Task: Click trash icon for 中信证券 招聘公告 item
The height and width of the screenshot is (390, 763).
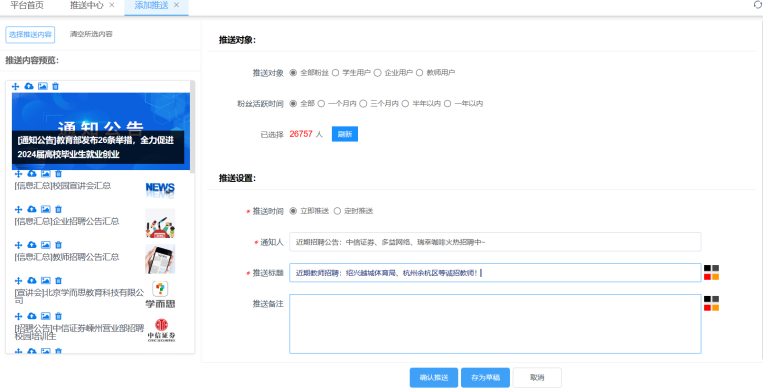Action: pos(58,316)
